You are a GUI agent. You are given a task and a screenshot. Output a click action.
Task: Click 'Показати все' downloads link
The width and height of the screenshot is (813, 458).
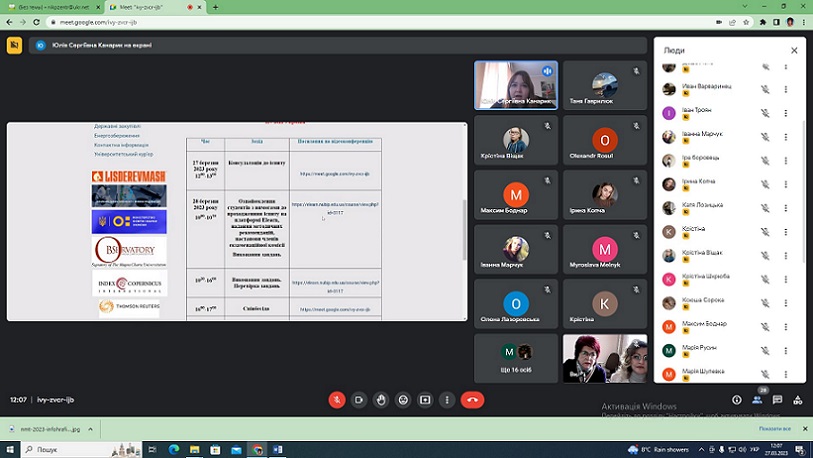(775, 429)
